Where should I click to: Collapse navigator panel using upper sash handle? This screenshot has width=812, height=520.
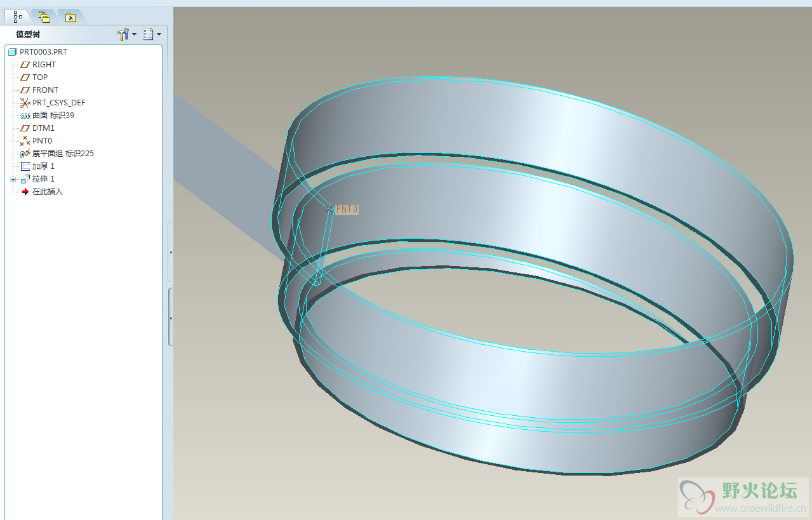pyautogui.click(x=170, y=252)
